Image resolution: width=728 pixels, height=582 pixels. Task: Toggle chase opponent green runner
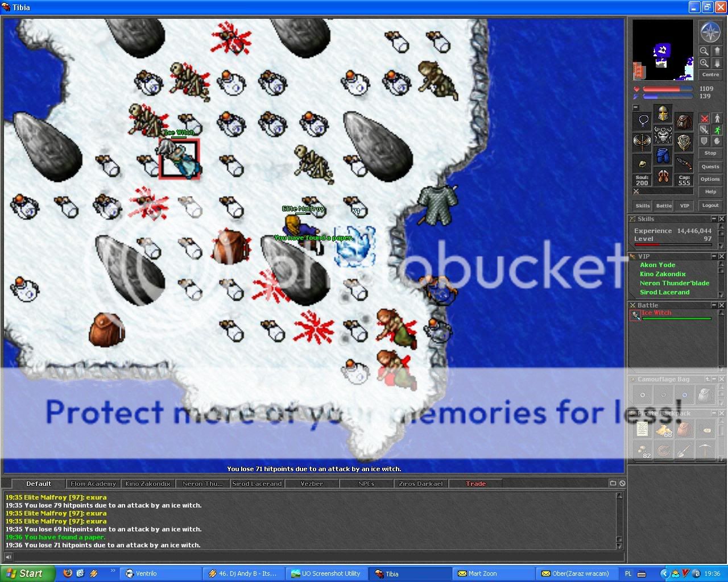coord(717,130)
